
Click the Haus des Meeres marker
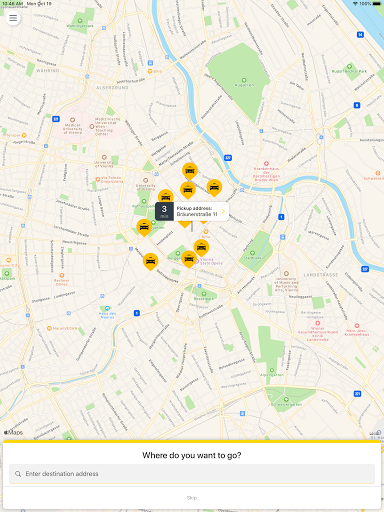tap(107, 308)
